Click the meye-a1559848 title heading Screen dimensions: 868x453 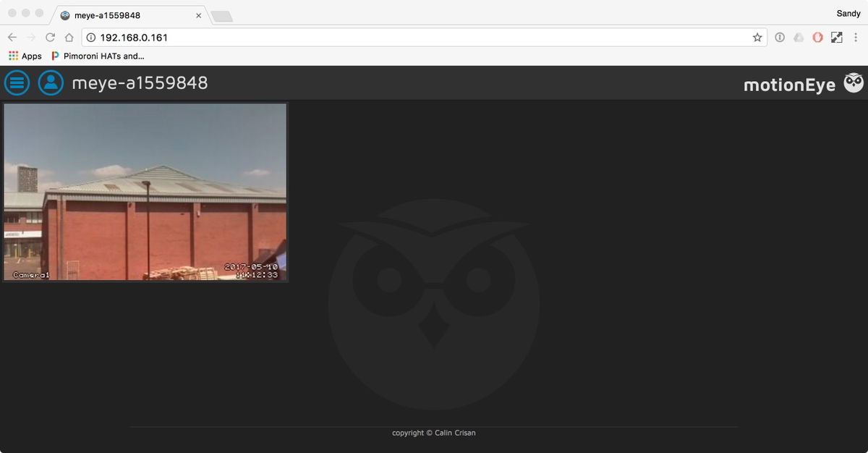[x=138, y=82]
